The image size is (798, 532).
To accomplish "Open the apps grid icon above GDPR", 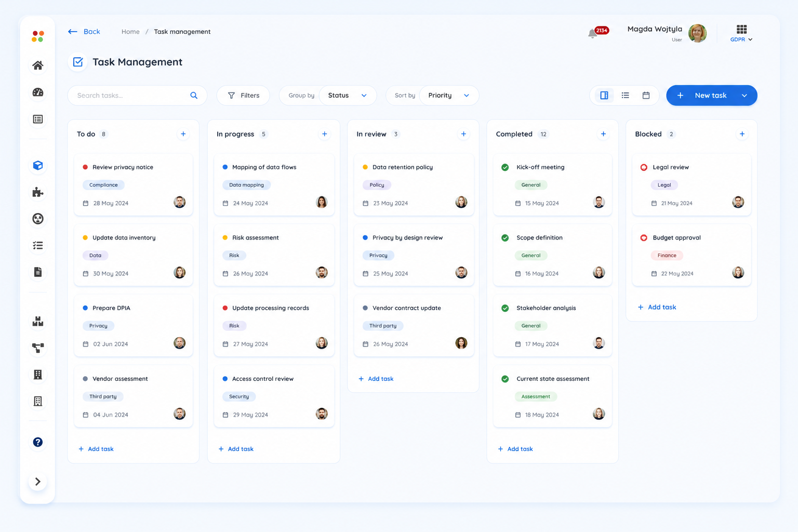I will [x=742, y=29].
